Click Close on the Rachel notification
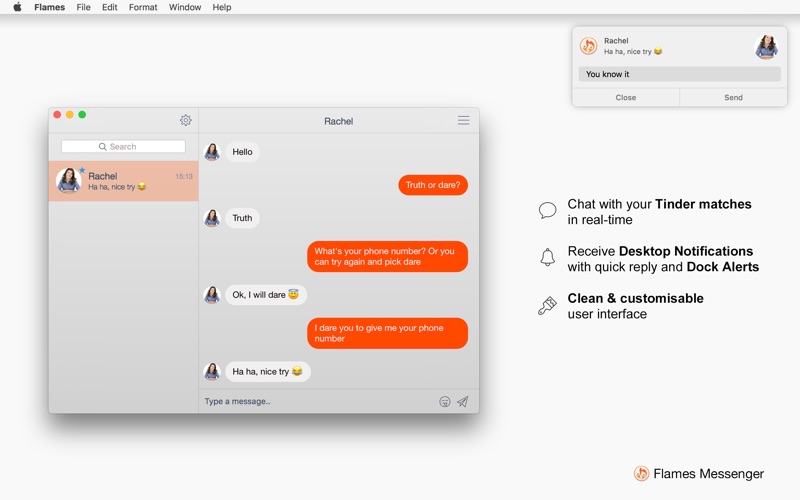Screen dimensions: 800x500 tap(626, 97)
